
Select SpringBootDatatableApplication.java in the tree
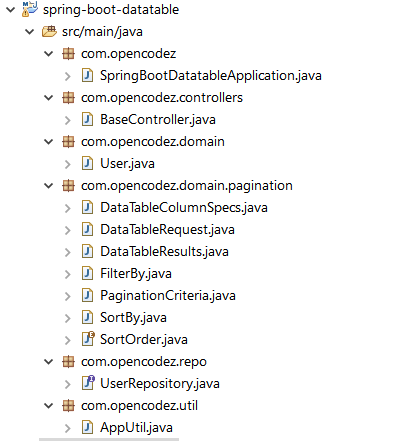[211, 76]
